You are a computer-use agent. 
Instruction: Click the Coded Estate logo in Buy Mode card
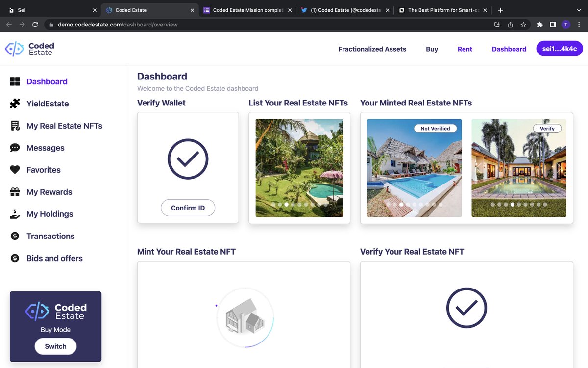[x=56, y=312]
